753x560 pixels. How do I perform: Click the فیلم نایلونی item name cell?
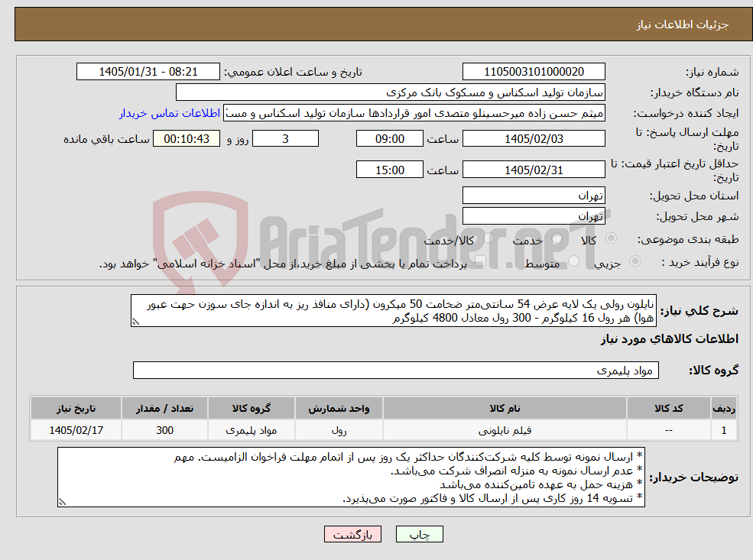coord(505,430)
